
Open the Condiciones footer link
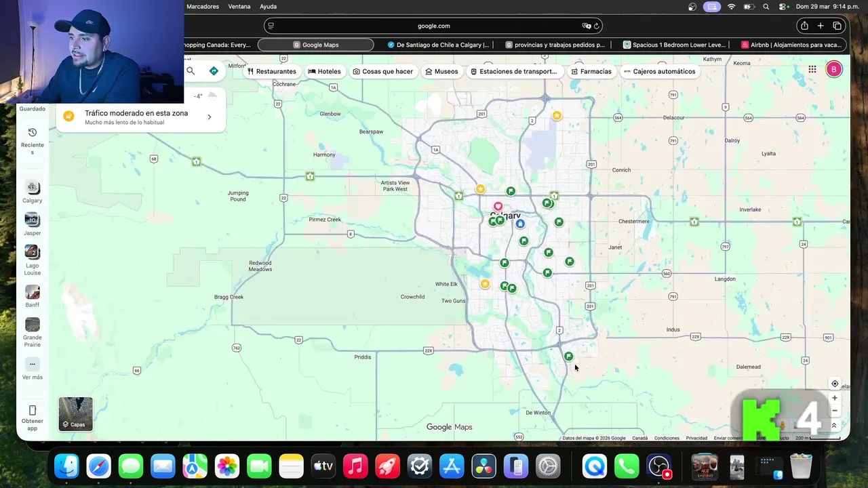(667, 438)
